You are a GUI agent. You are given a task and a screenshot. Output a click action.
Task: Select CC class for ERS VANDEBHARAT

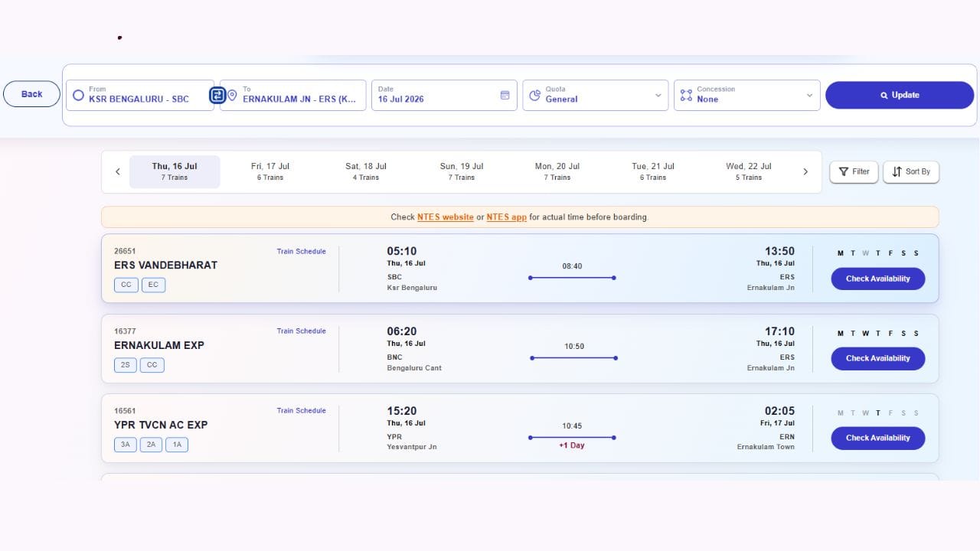(126, 285)
